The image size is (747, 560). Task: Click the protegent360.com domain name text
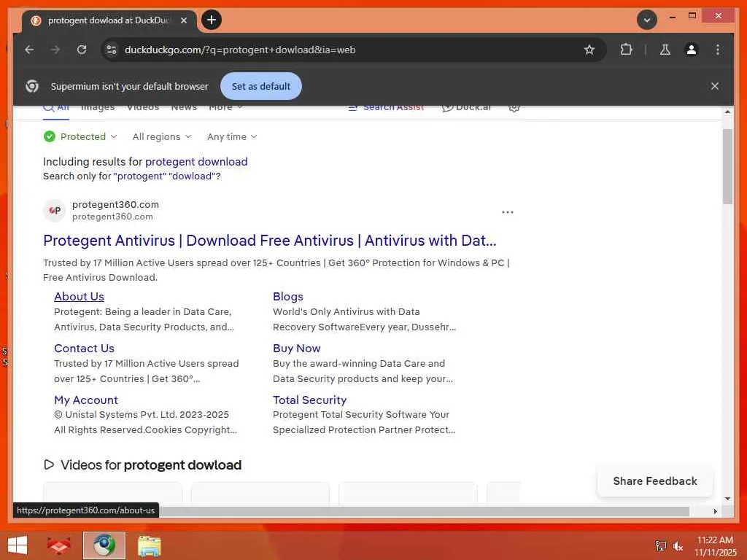tap(115, 204)
